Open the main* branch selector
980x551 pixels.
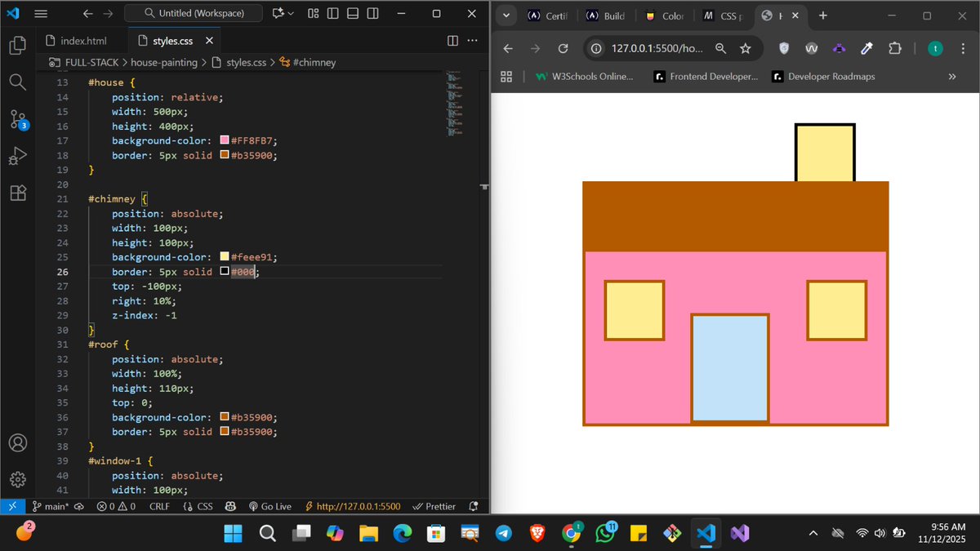(51, 506)
